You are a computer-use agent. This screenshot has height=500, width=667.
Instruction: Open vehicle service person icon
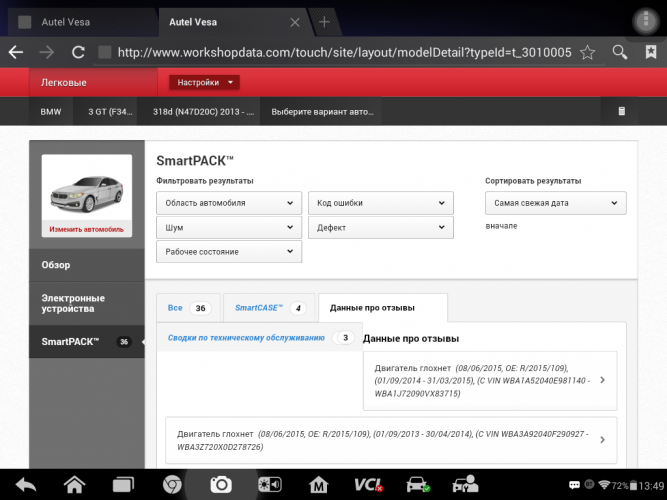point(466,484)
